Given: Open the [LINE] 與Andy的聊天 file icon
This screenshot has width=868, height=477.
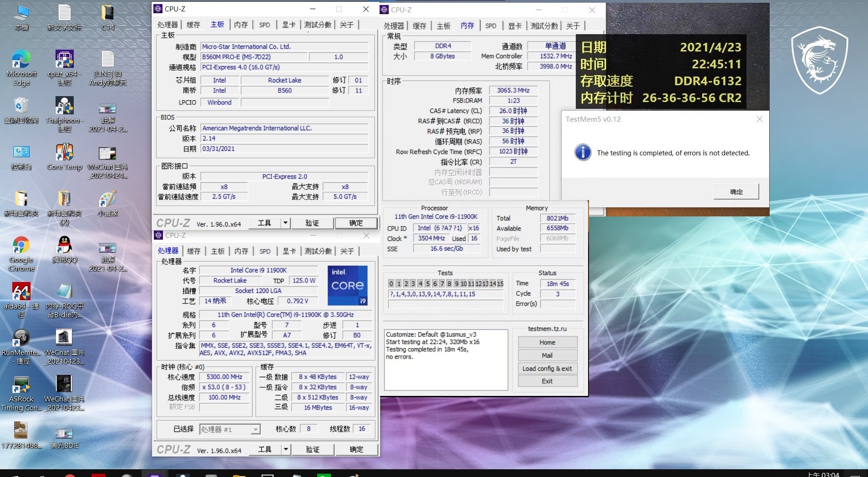Looking at the screenshot, I should [108, 68].
